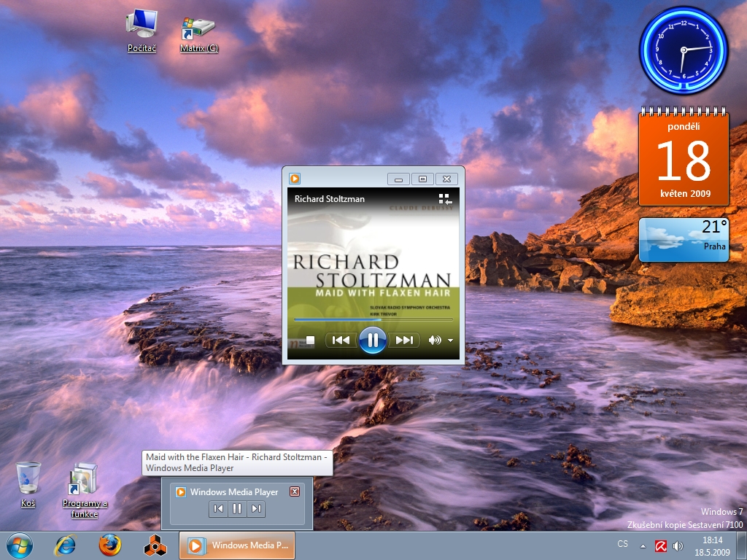Skip to previous track in player window
The image size is (747, 560).
coord(341,340)
